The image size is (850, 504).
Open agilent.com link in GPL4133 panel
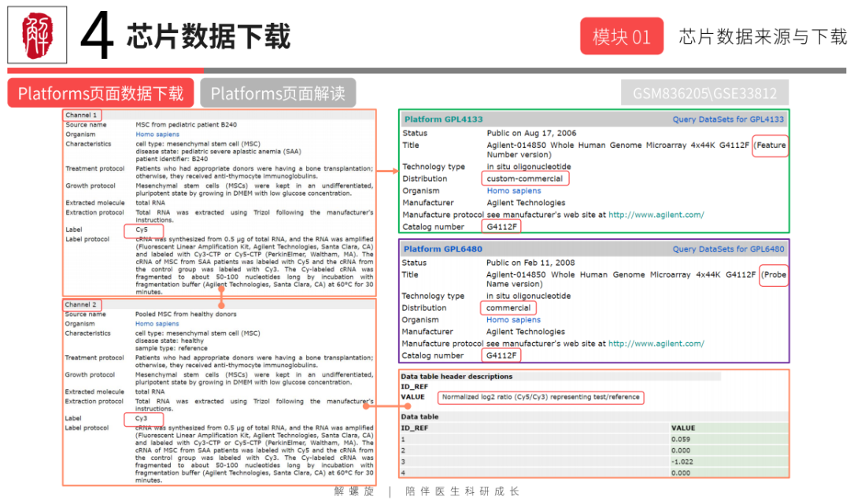tap(656, 215)
